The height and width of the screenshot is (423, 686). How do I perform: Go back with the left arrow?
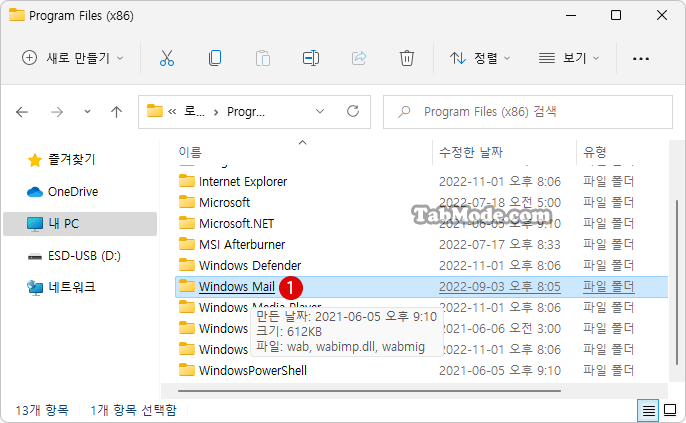tap(22, 112)
